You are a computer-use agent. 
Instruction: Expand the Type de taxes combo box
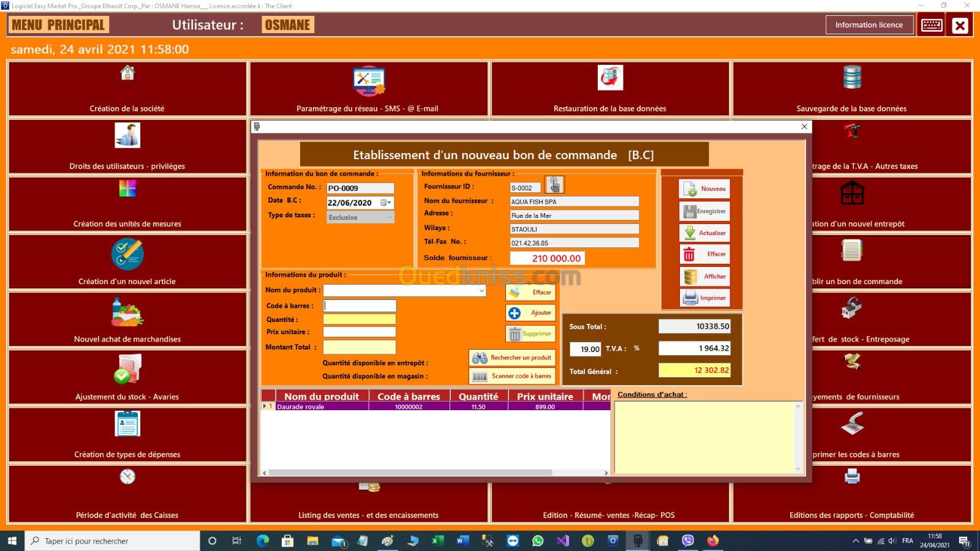tap(389, 217)
